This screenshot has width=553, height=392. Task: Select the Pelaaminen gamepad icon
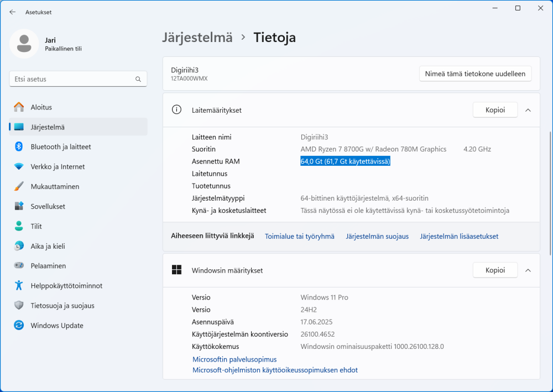tap(19, 266)
